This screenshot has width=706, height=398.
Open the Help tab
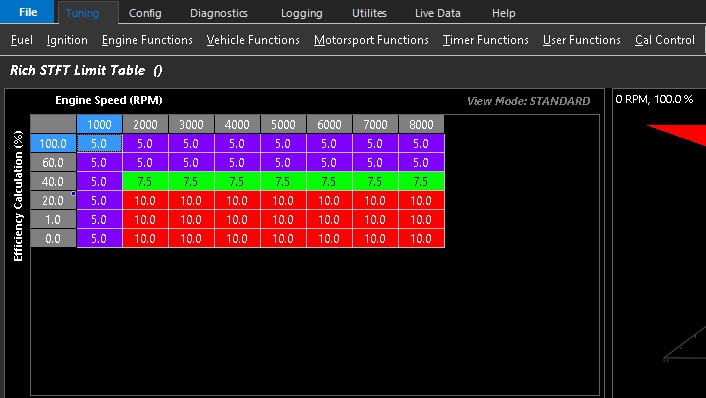(x=503, y=13)
